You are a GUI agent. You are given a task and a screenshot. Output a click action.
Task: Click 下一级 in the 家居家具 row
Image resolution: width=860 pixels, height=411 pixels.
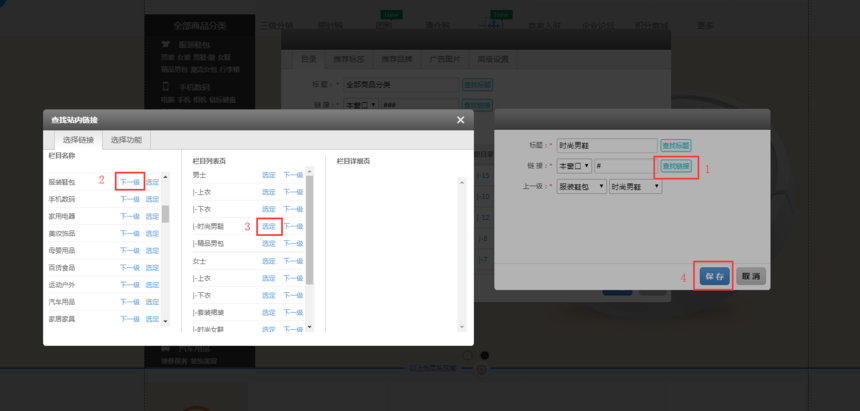(130, 319)
